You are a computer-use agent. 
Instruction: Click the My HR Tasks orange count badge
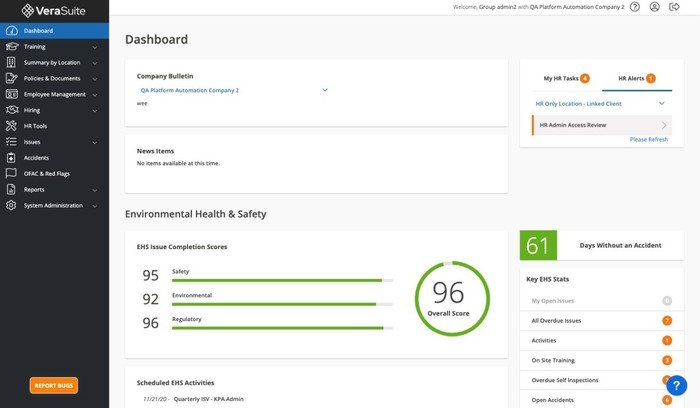pyautogui.click(x=585, y=79)
